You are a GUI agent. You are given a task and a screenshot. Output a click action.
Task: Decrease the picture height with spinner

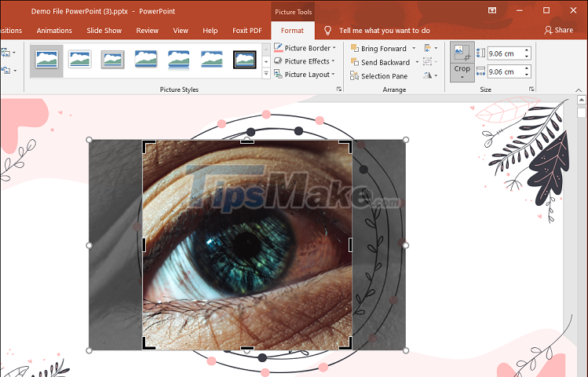tap(527, 57)
